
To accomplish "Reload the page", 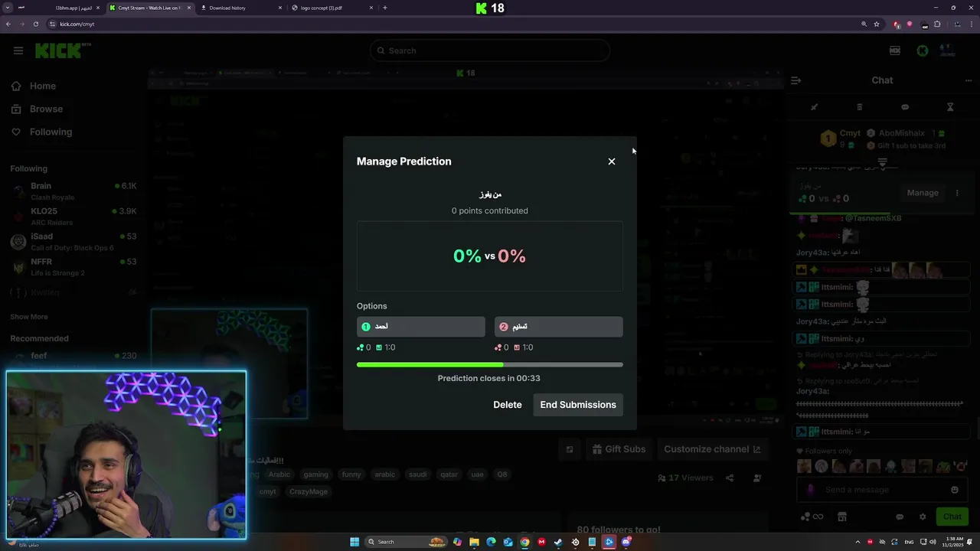I will 35,24.
